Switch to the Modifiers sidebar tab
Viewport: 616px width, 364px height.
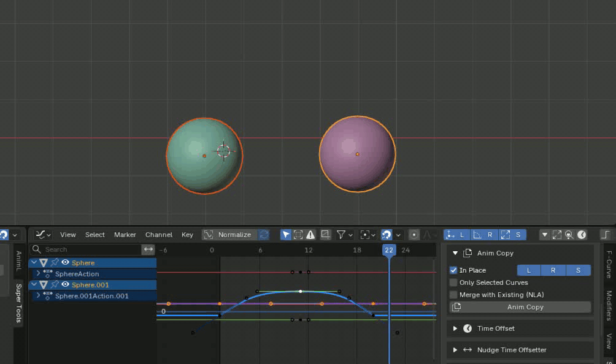[609, 306]
